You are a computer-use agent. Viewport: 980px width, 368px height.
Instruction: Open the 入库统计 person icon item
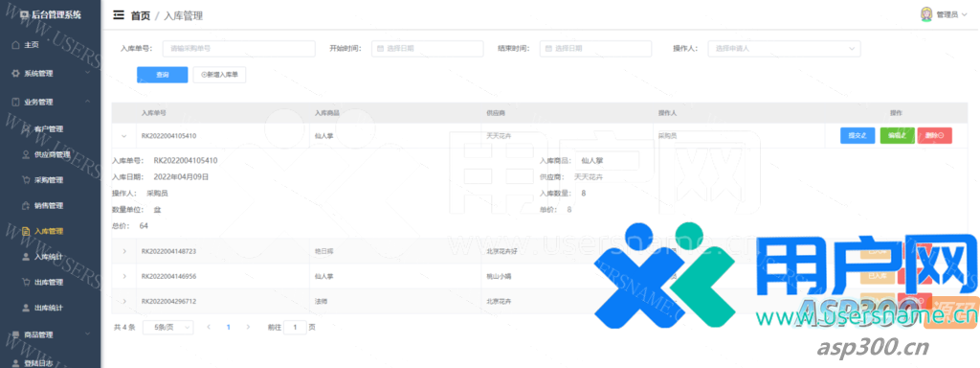pos(26,257)
